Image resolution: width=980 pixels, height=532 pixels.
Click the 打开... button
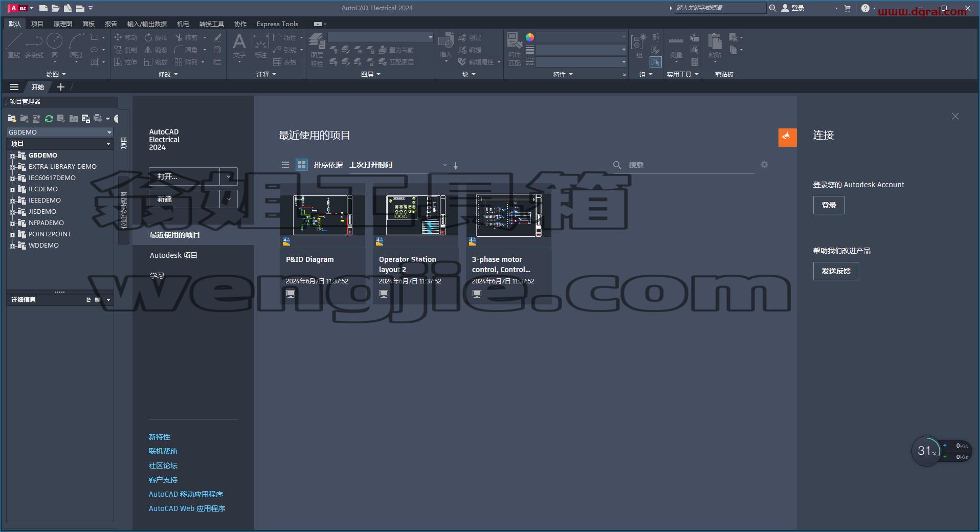tap(184, 176)
